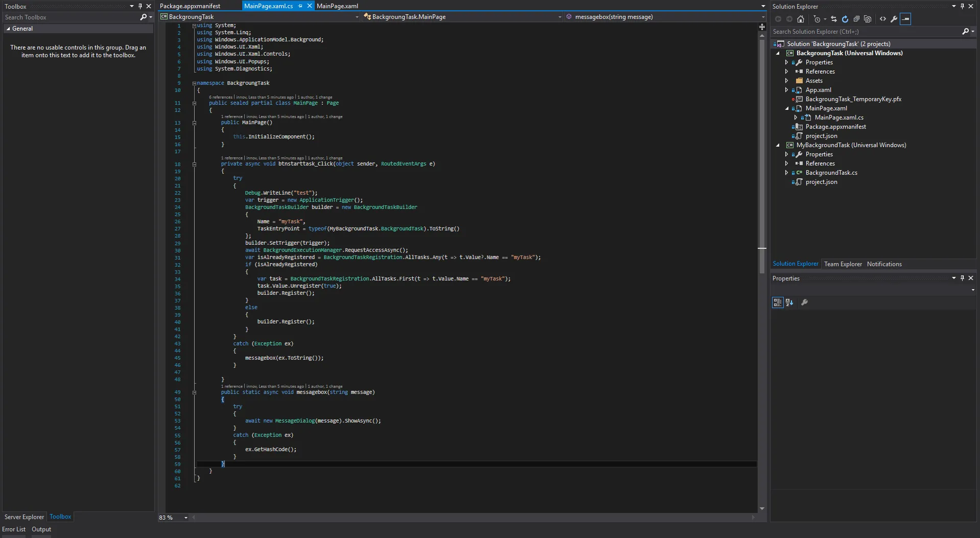Sort properties alphabetically in the Properties panel
The width and height of the screenshot is (980, 538).
[x=789, y=302]
